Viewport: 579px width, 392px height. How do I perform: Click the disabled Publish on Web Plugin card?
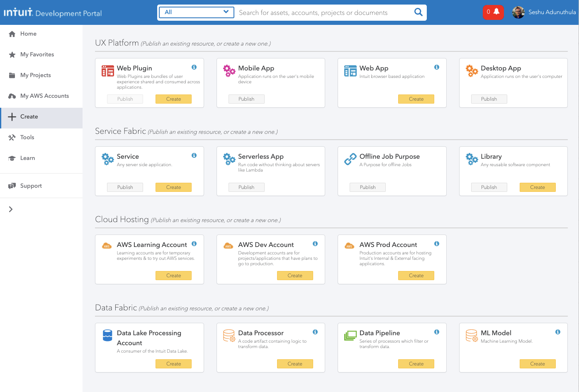125,99
